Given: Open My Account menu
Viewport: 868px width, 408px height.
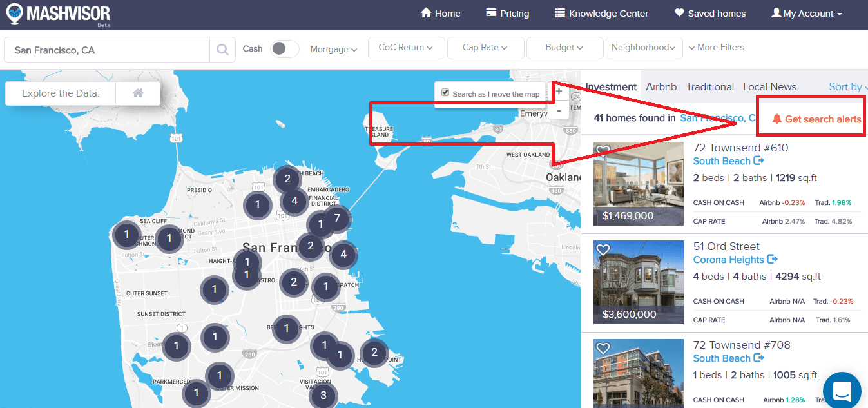Looking at the screenshot, I should point(807,14).
